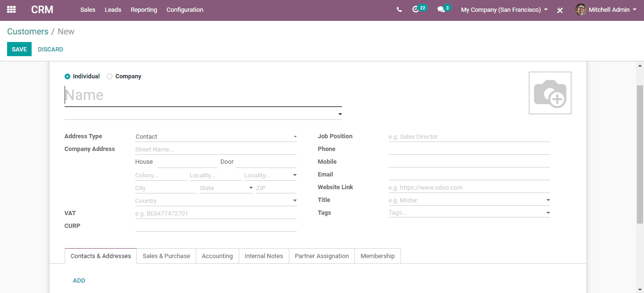Open the Sales menu
Image resolution: width=644 pixels, height=293 pixels.
[88, 9]
